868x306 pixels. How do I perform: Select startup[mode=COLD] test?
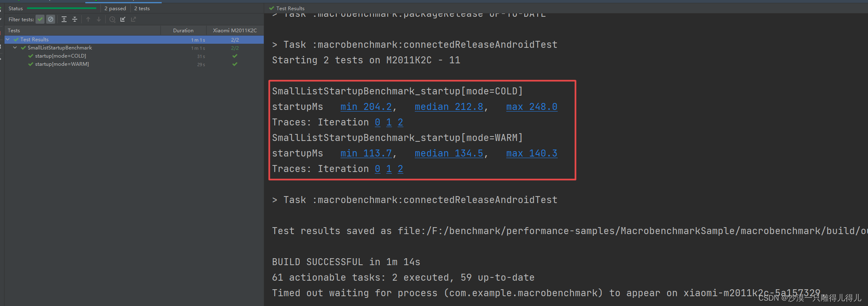pos(60,56)
